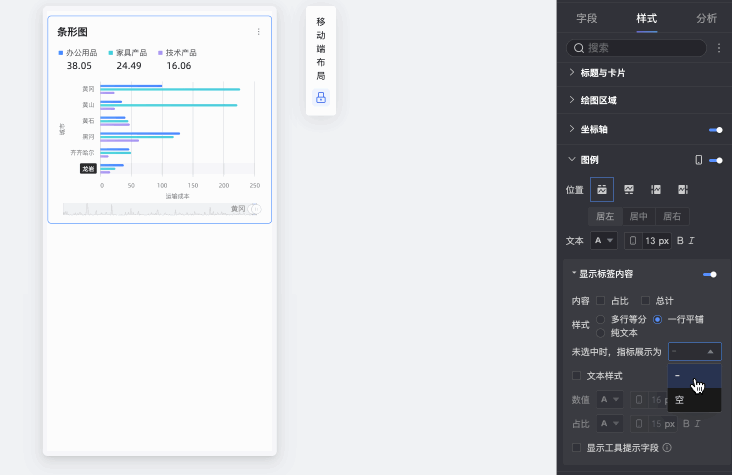
Task: Open the bar chart card's more options menu
Action: (259, 32)
